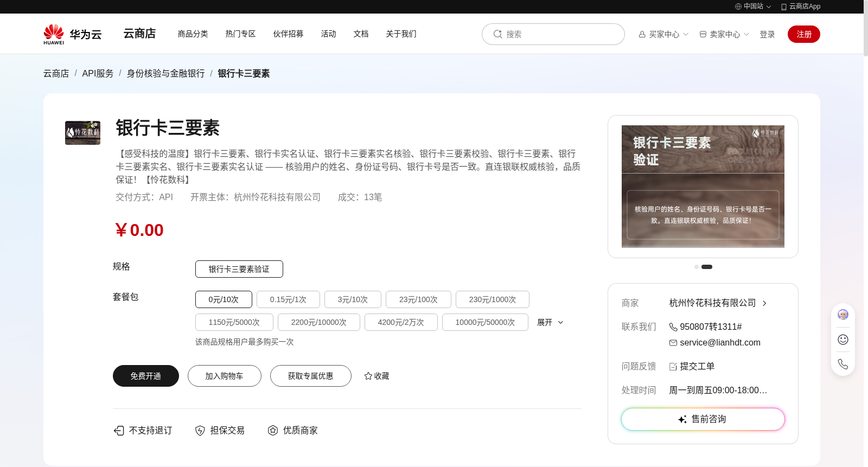Open the 买家中心 dropdown menu
Viewport: 868px width, 467px height.
tap(663, 34)
